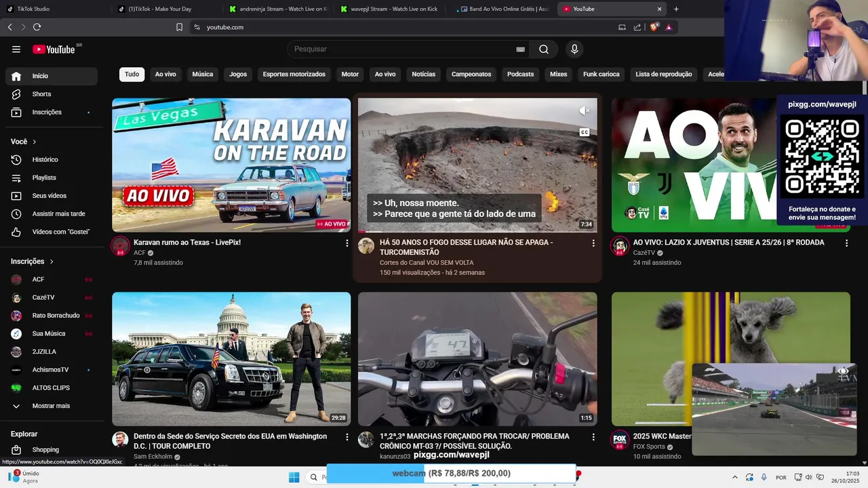Viewport: 868px width, 488px height.
Task: Open Shorts in the sidebar
Action: tap(52, 94)
